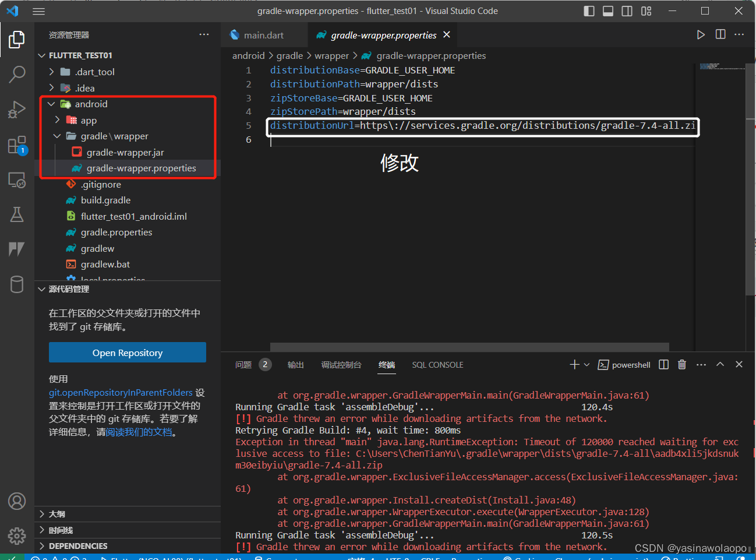
Task: Open the Explorer view in activity bar
Action: pos(17,40)
